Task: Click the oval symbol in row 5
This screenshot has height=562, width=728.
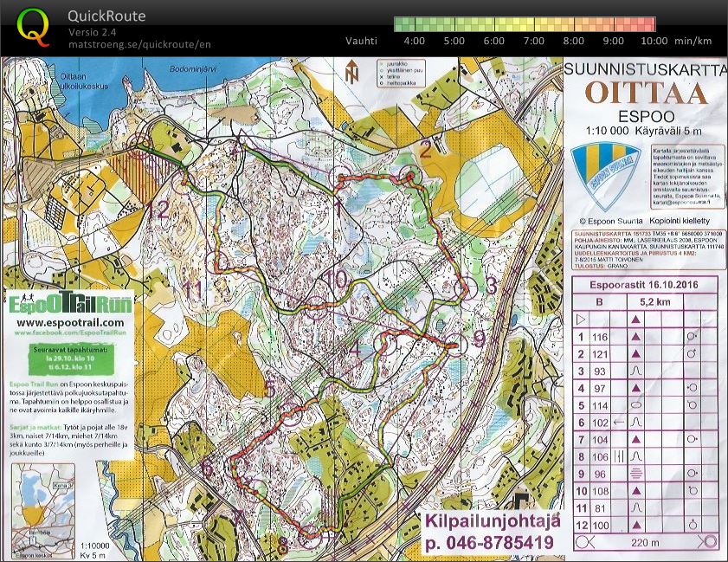Action: [x=636, y=405]
